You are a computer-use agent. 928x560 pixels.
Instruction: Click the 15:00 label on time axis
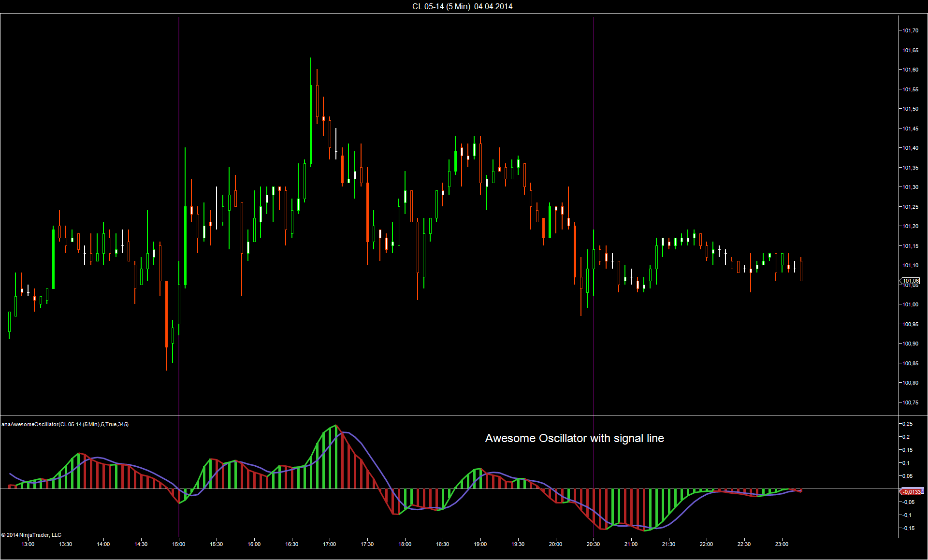click(x=179, y=544)
